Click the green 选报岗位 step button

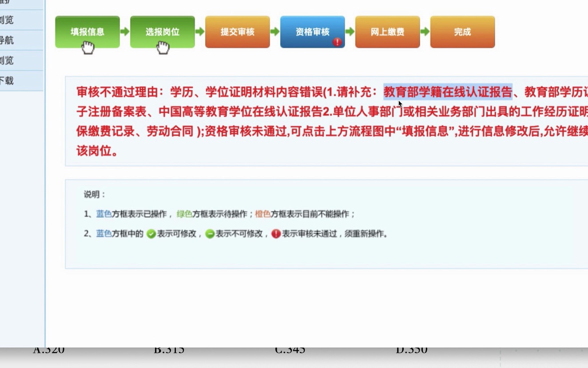[163, 32]
